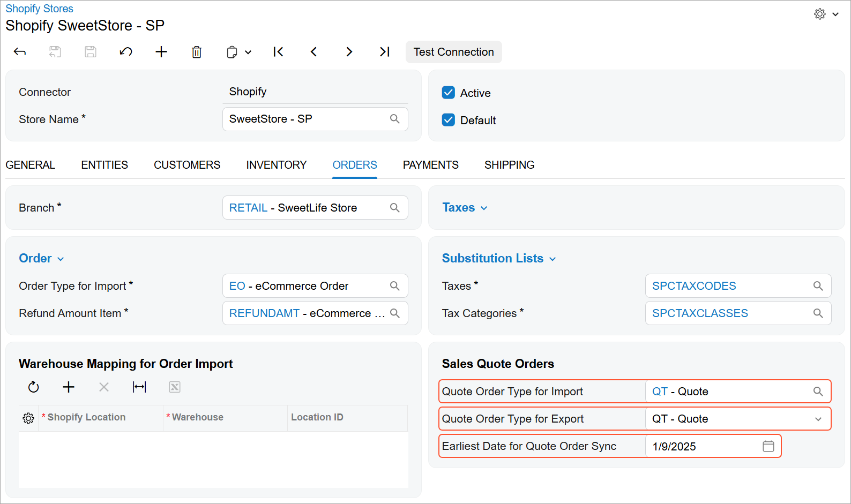Screen dimensions: 851x504
Task: Open calendar picker for Earliest Date
Action: [x=768, y=446]
